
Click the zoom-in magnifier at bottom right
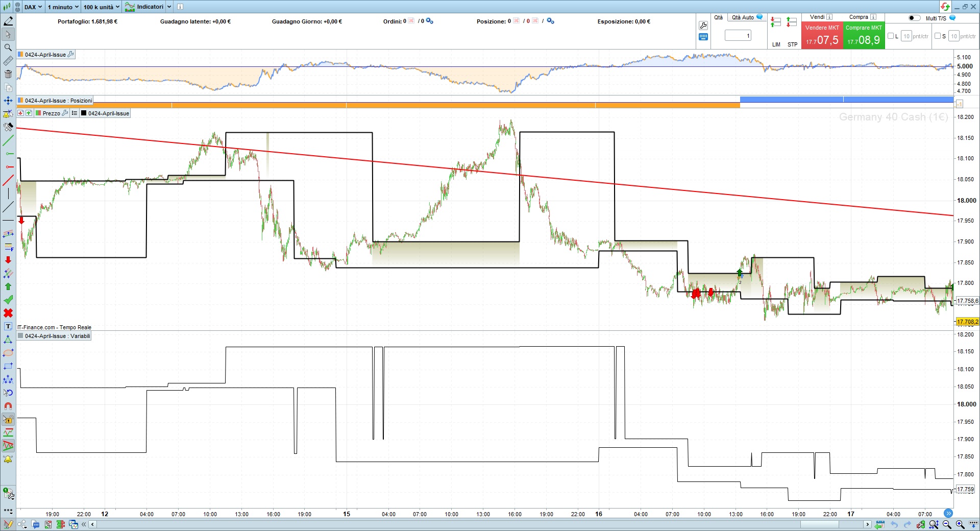coord(960,524)
